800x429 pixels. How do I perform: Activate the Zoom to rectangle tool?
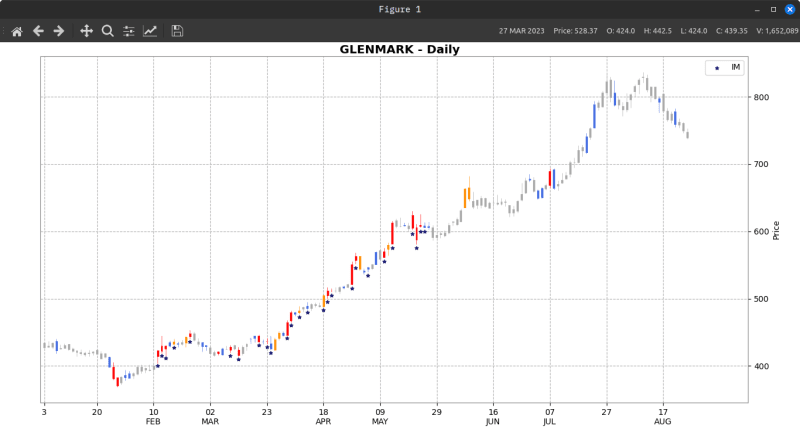(x=107, y=31)
